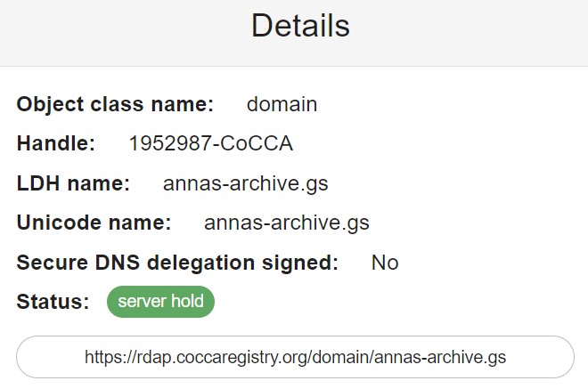
Task: Select the "domain" object class value
Action: point(282,104)
